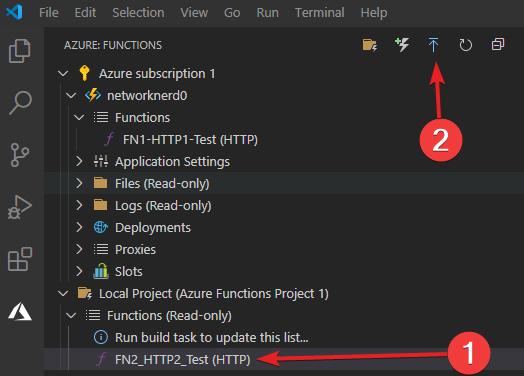This screenshot has width=524, height=376.
Task: Select the FN2_HTTP2_Test (HTTP) function
Action: pos(182,359)
